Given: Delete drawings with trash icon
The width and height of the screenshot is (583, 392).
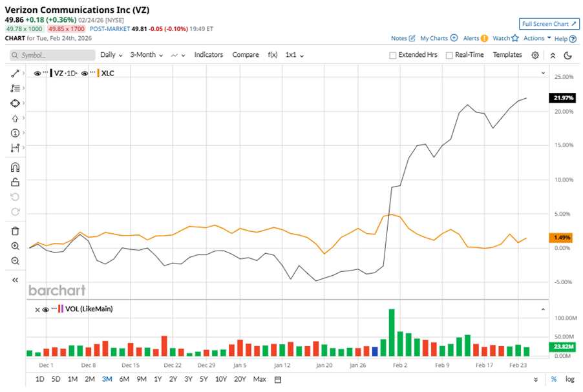Looking at the screenshot, I should click(15, 231).
